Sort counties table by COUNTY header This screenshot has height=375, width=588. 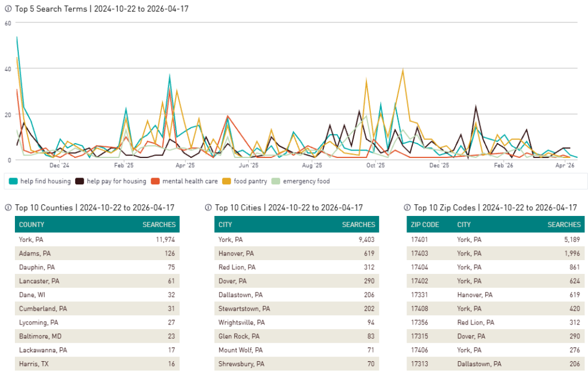32,225
